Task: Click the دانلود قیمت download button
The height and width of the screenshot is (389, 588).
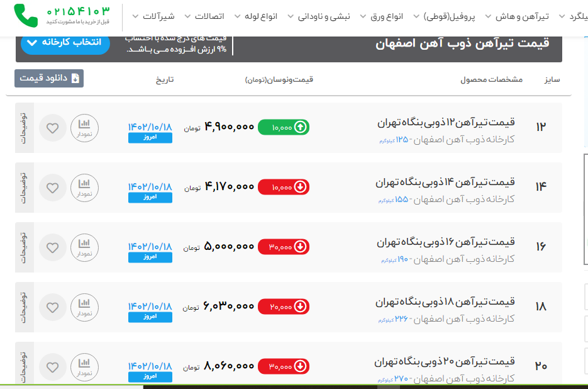Action: [49, 78]
